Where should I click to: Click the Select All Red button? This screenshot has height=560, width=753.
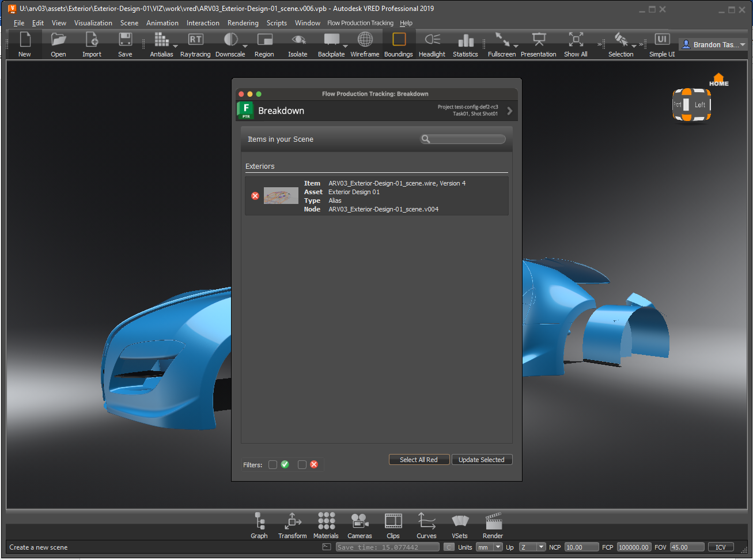pos(419,460)
